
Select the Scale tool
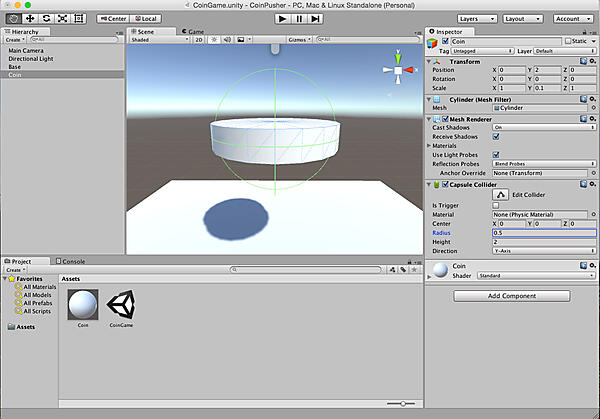pyautogui.click(x=62, y=18)
